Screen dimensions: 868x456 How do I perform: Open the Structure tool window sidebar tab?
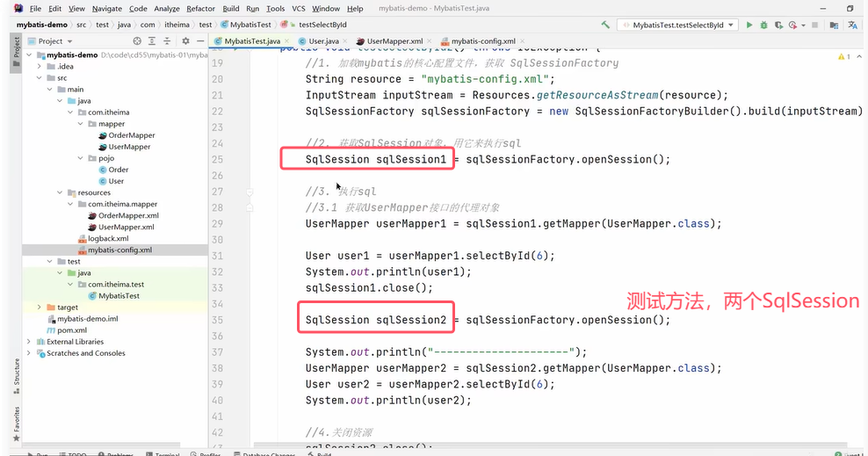[x=16, y=376]
